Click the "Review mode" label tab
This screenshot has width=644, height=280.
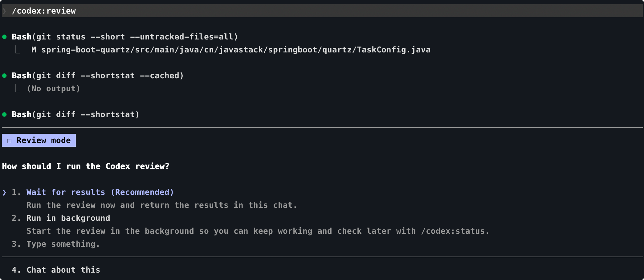(x=43, y=141)
